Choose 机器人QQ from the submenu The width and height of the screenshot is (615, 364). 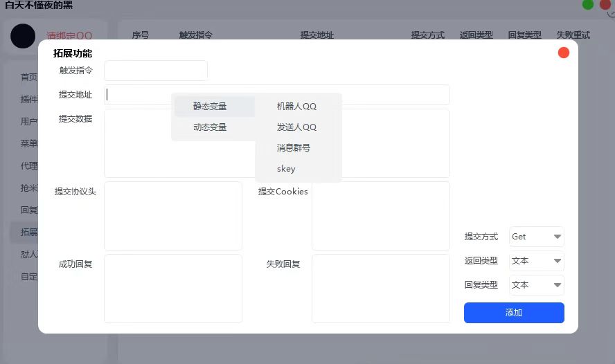[296, 107]
